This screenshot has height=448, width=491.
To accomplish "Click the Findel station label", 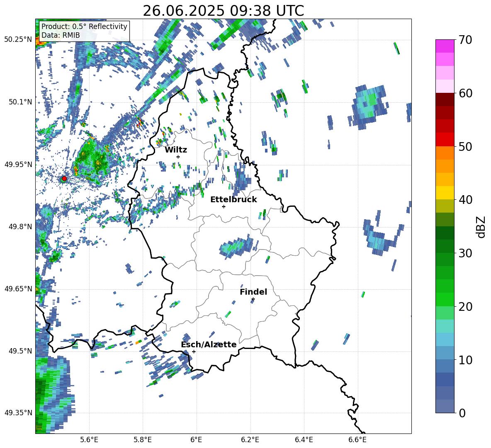I will 253,292.
